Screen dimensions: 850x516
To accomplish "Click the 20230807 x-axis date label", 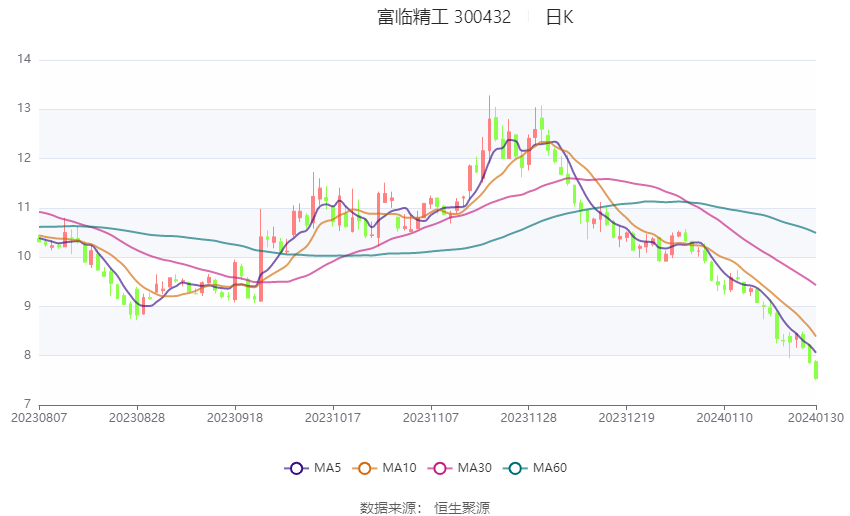I will [39, 418].
